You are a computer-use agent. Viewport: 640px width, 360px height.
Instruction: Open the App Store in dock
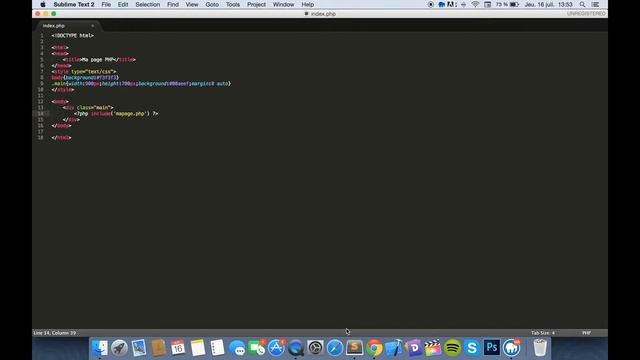tap(276, 348)
